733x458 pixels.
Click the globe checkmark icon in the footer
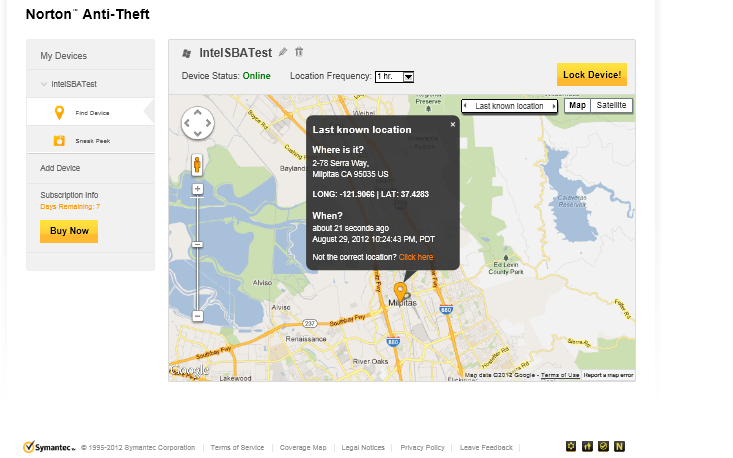604,446
